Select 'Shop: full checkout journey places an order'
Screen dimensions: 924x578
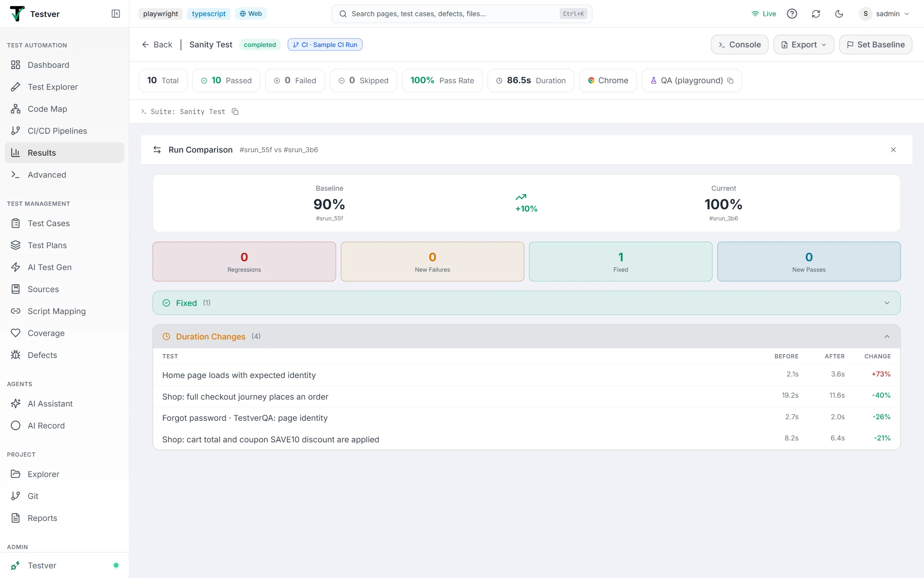526,397
